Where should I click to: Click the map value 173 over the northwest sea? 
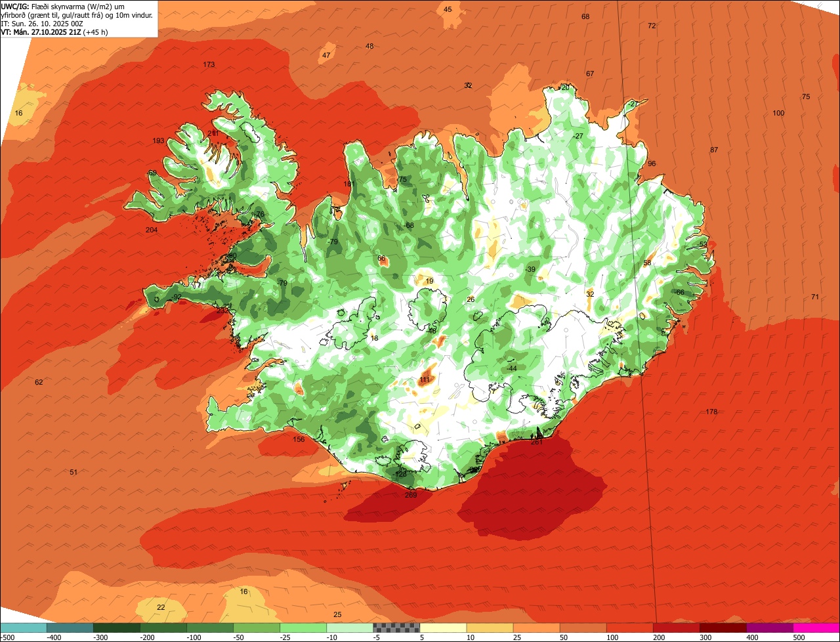pyautogui.click(x=209, y=64)
